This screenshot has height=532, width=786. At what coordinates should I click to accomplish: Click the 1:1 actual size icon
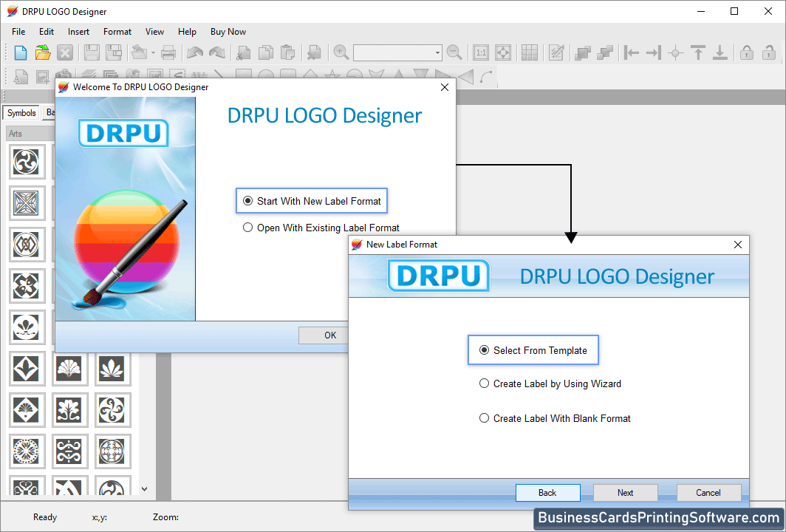(481, 52)
